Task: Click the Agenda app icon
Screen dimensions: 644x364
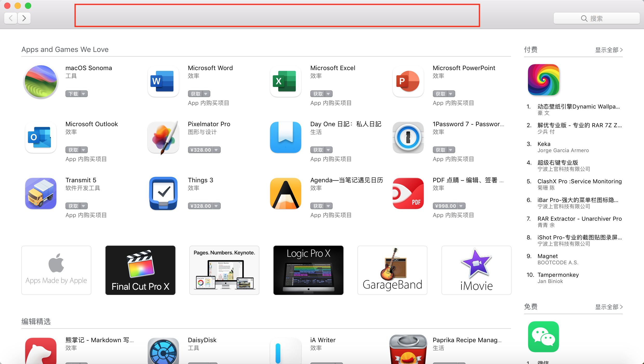Action: click(x=285, y=193)
